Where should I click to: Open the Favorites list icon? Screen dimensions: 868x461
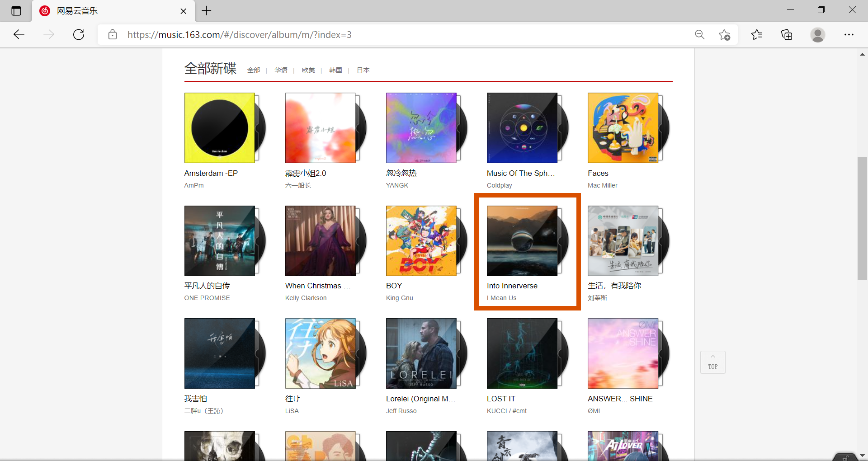click(x=756, y=35)
